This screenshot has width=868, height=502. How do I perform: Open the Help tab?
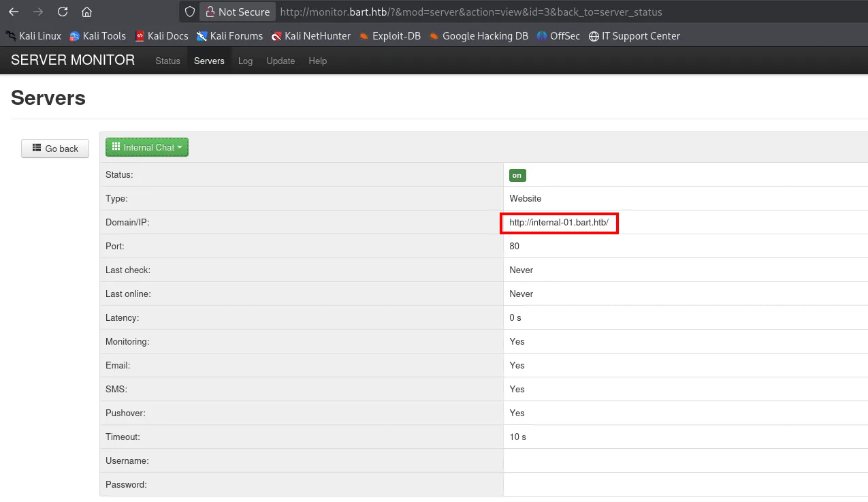point(318,61)
